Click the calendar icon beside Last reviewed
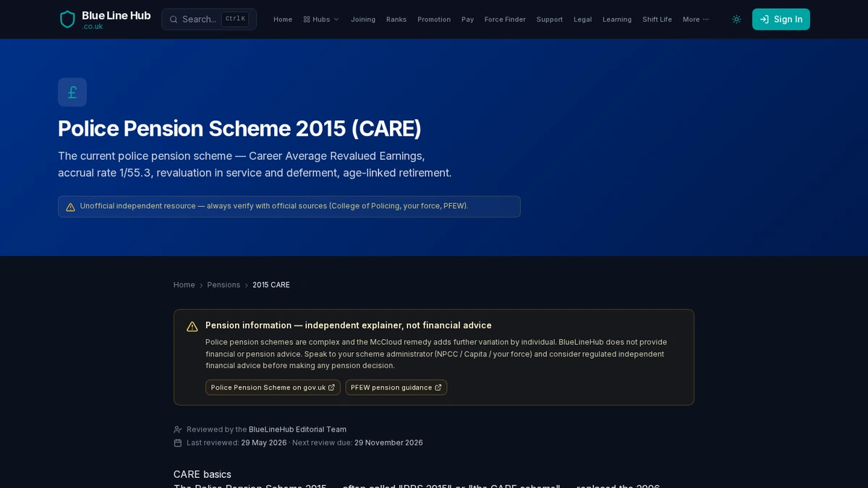 [178, 442]
